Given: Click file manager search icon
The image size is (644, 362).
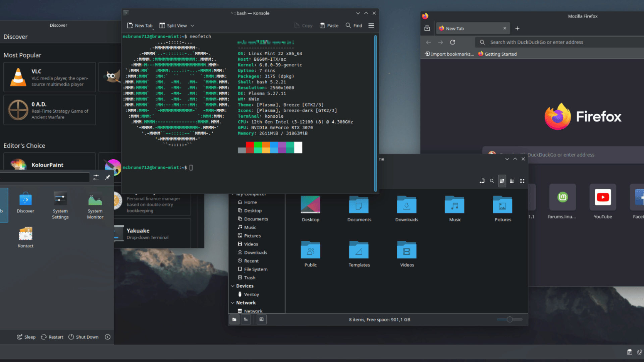Looking at the screenshot, I should point(492,181).
